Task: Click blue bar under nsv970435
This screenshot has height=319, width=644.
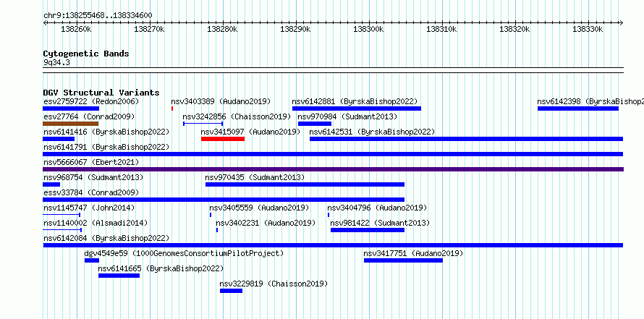Action: 305,184
